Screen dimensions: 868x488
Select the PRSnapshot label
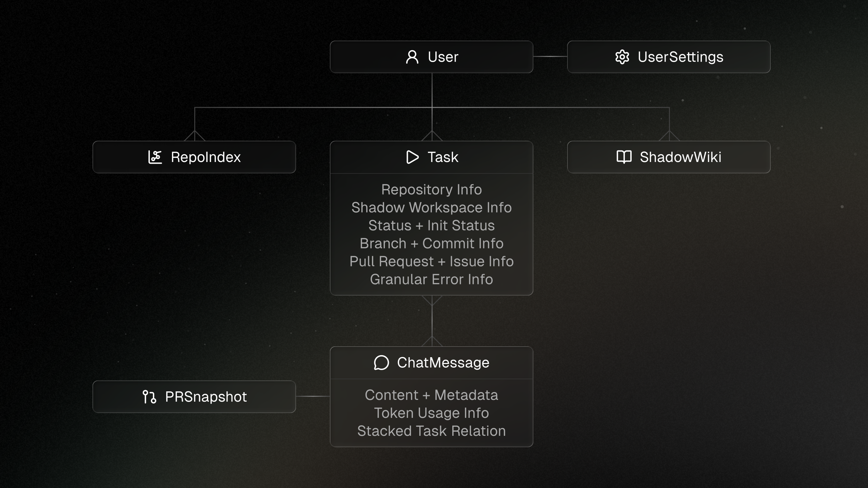[x=206, y=397]
